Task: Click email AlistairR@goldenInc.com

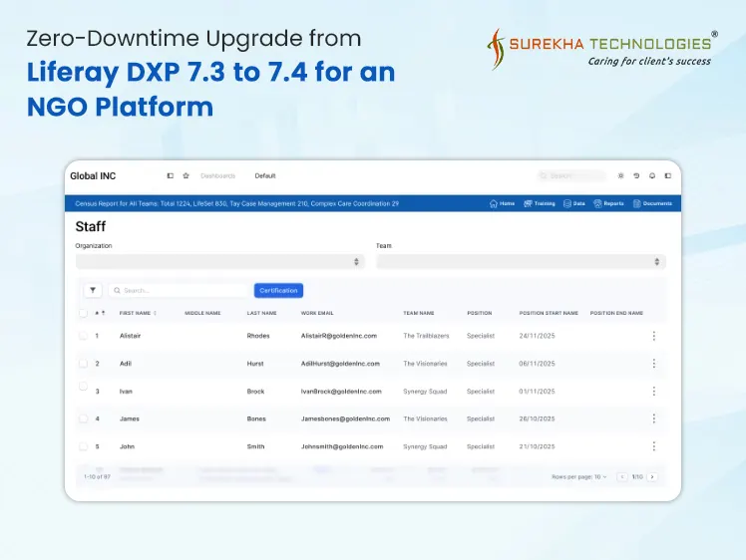Action: tap(339, 336)
